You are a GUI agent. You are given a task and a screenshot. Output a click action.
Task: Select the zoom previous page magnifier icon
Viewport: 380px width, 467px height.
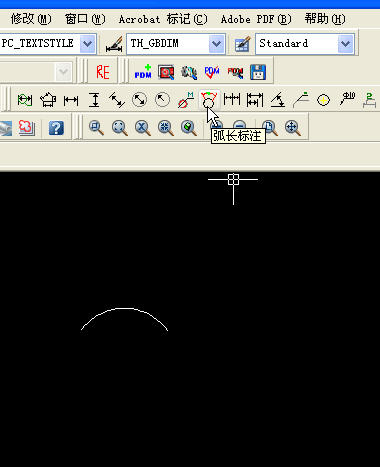270,128
